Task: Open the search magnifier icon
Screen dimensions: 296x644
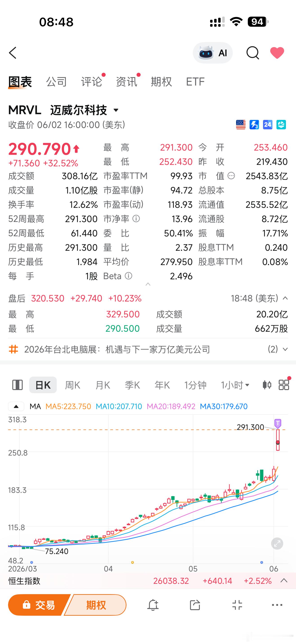Action: click(252, 53)
